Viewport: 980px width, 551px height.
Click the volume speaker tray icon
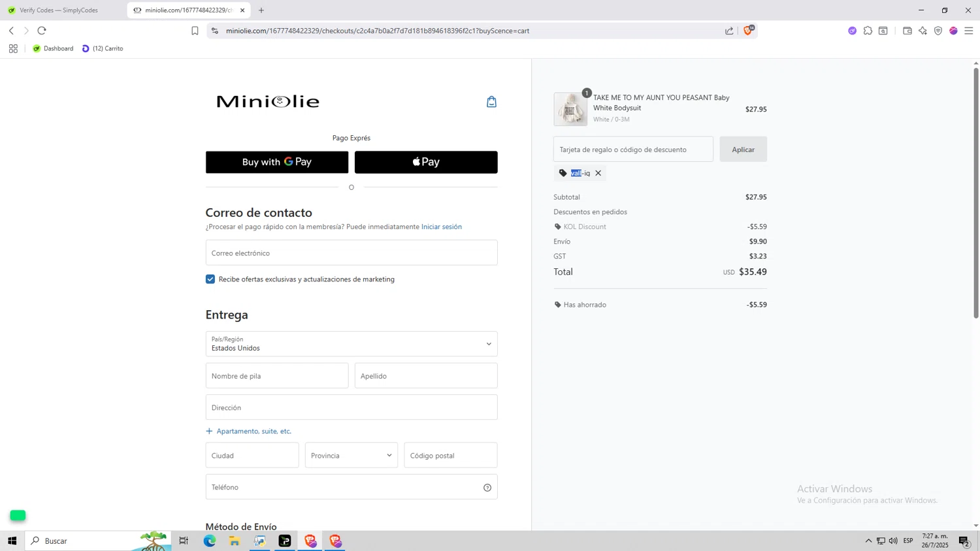893,541
